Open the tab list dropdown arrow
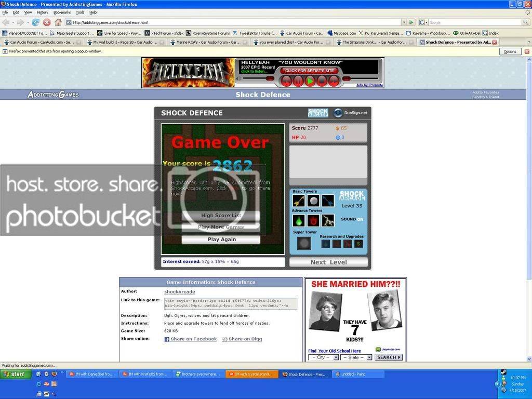Screen dimensions: 532x399 (x=528, y=43)
